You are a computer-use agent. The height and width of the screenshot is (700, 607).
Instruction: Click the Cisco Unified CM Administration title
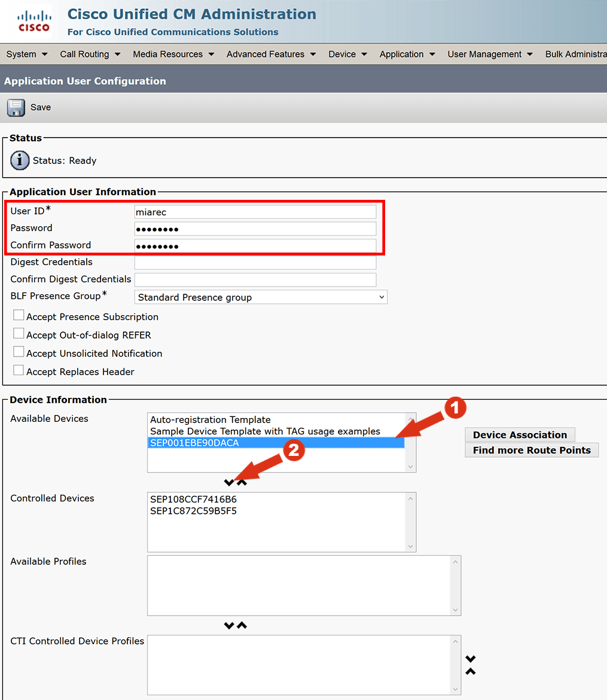pos(192,14)
